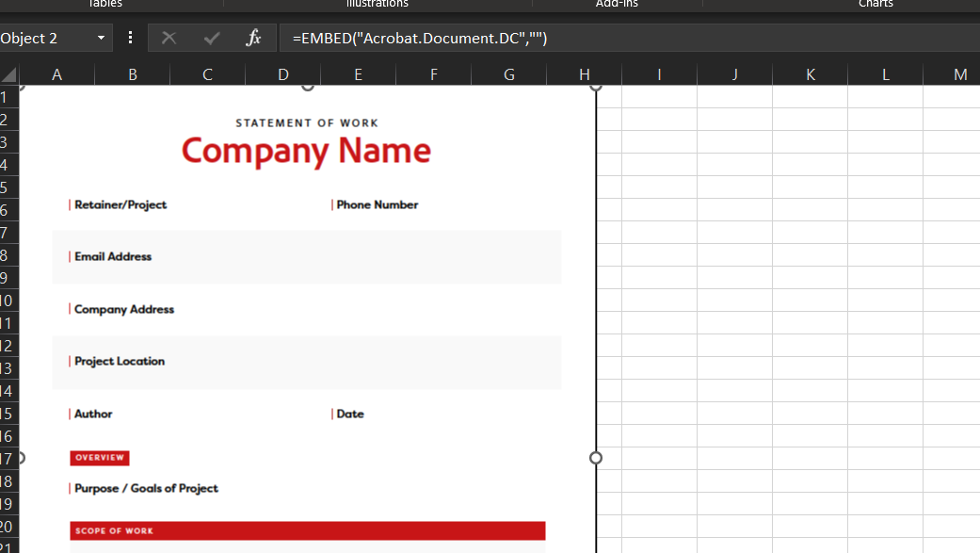Cancel formula entry with X icon
The width and height of the screenshot is (980, 553).
pyautogui.click(x=169, y=39)
